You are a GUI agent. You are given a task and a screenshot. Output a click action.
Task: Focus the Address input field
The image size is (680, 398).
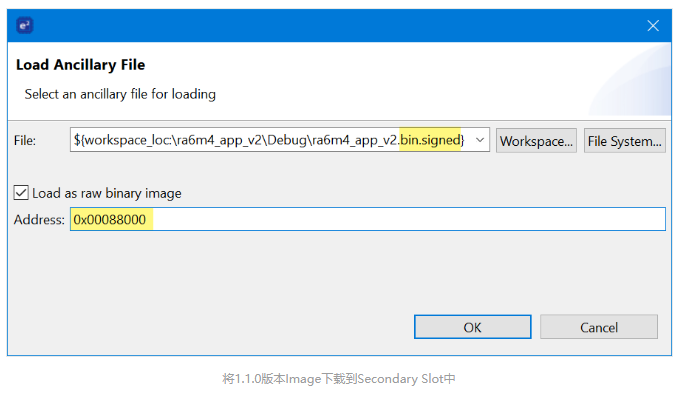tap(368, 219)
